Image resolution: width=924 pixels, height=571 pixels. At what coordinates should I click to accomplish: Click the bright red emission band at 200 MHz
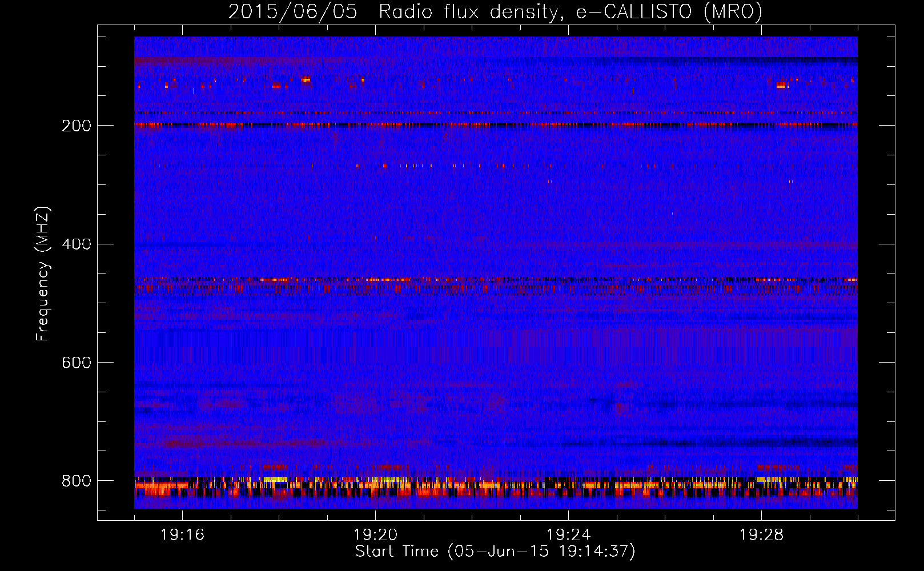click(x=496, y=124)
